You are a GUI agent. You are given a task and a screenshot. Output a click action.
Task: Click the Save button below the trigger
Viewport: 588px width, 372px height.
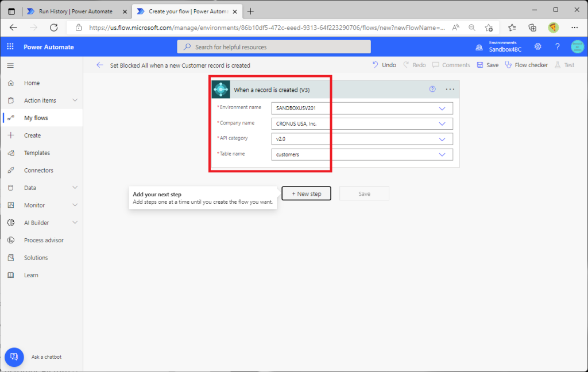[x=364, y=193]
